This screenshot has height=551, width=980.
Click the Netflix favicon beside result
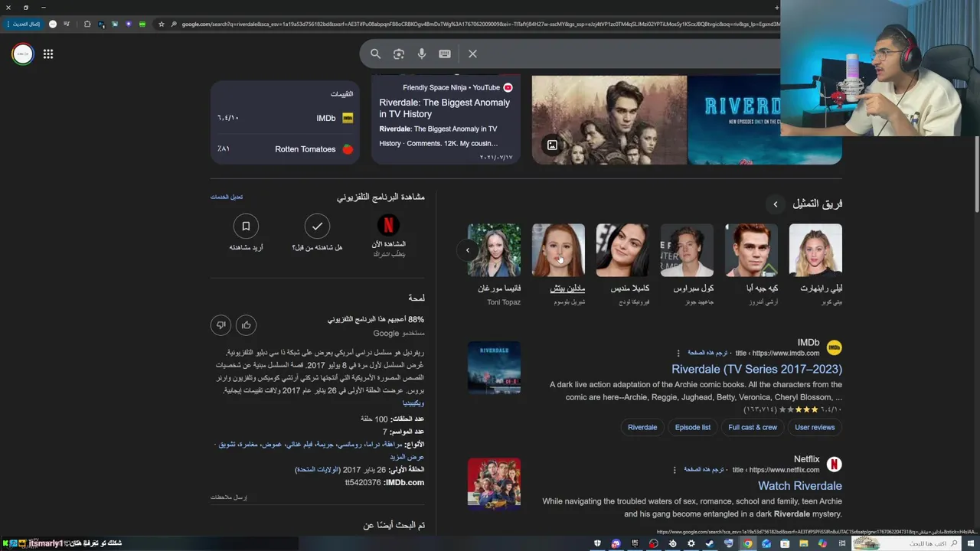pyautogui.click(x=834, y=465)
